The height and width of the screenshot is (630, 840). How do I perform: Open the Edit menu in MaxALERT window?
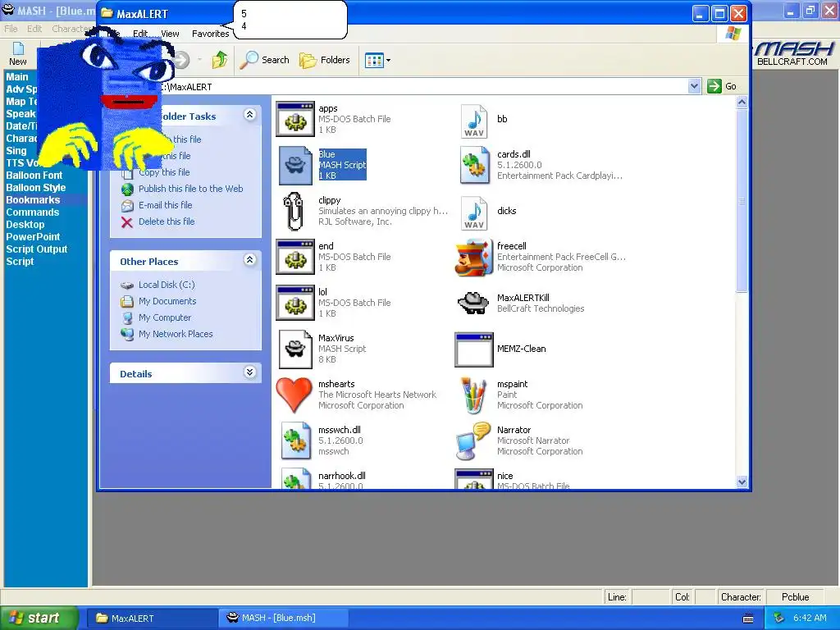point(140,34)
